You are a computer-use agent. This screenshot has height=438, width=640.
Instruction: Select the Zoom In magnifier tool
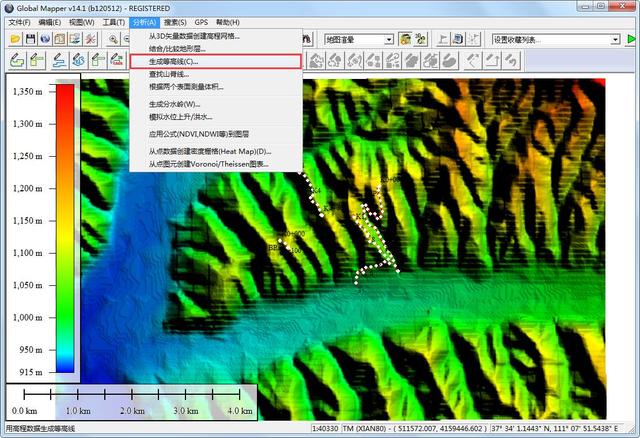(x=113, y=39)
